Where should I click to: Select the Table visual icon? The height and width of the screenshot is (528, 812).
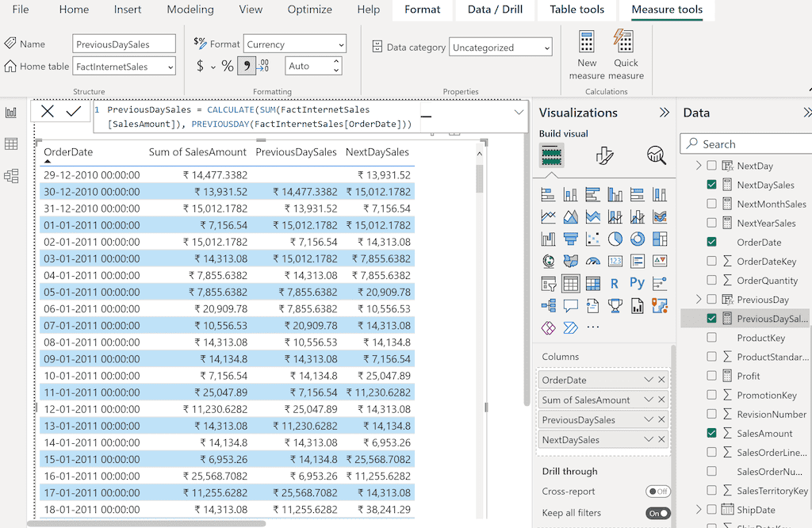[569, 283]
